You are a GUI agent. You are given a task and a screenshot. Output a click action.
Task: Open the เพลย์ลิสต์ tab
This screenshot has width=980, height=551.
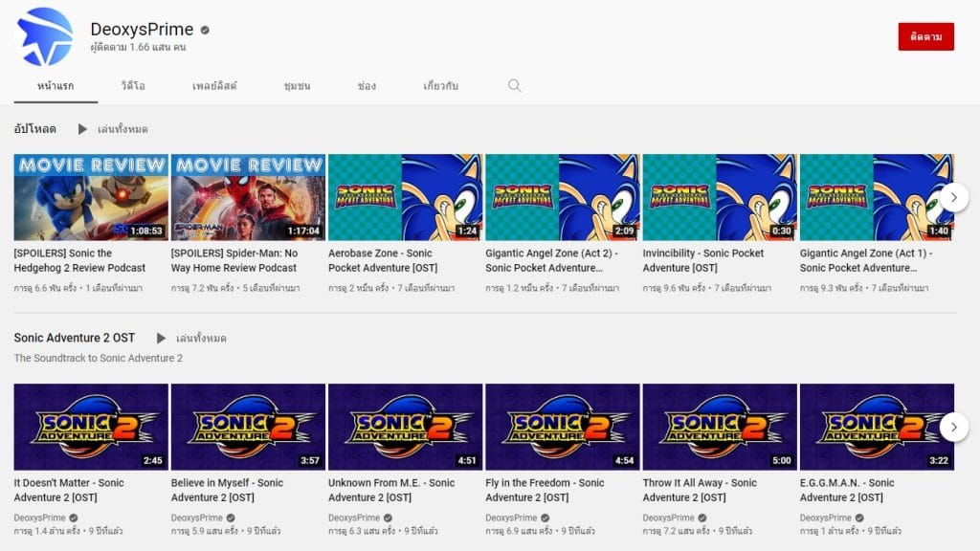pos(214,85)
